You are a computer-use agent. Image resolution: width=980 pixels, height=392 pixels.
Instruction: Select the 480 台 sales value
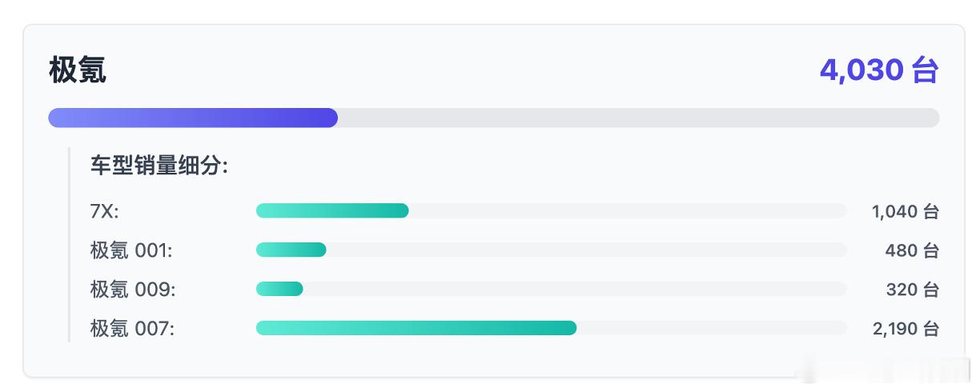(x=911, y=250)
